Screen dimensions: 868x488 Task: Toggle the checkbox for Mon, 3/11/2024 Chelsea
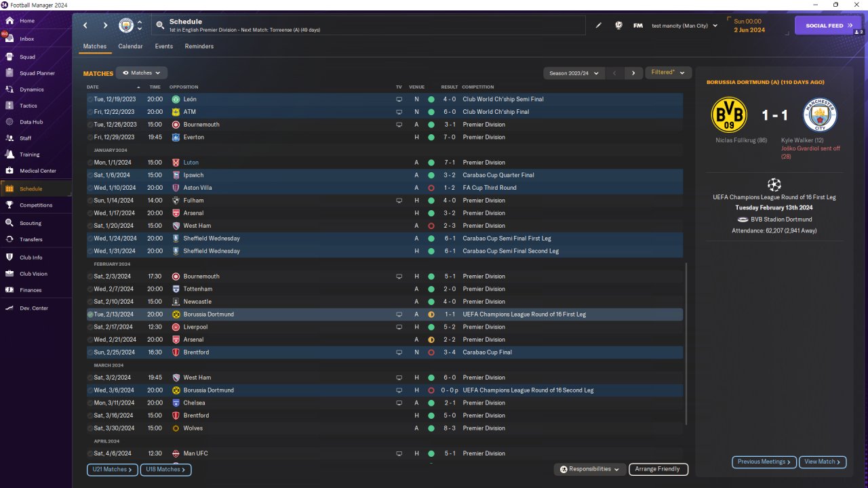90,403
